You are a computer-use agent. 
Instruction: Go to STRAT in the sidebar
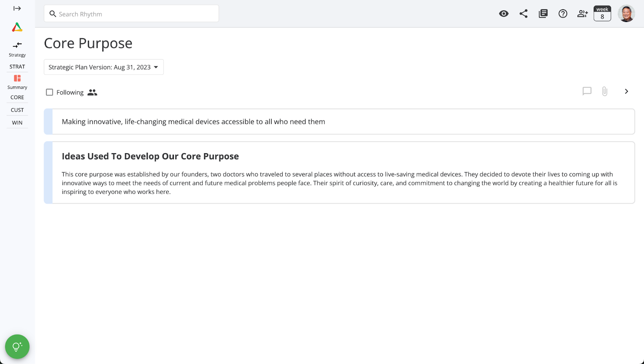click(x=17, y=67)
